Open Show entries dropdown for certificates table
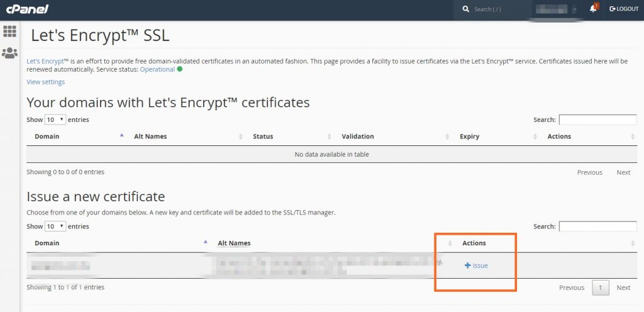 pyautogui.click(x=55, y=120)
